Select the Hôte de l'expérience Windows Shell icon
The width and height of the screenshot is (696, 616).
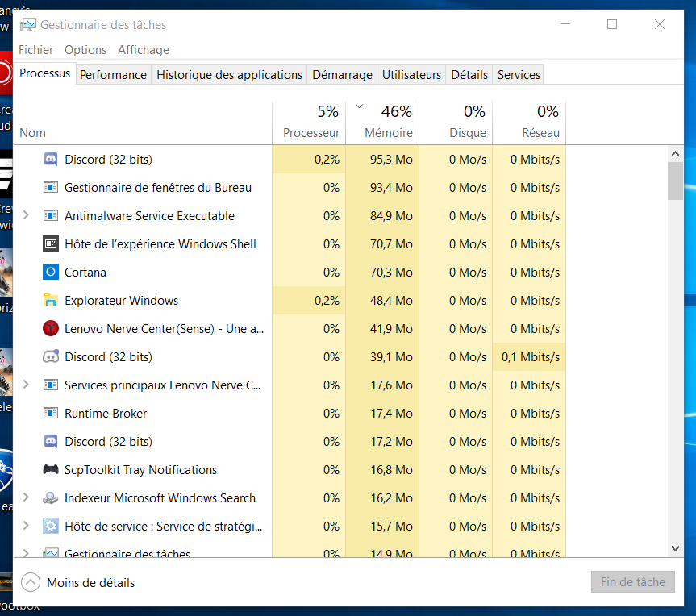pos(51,243)
